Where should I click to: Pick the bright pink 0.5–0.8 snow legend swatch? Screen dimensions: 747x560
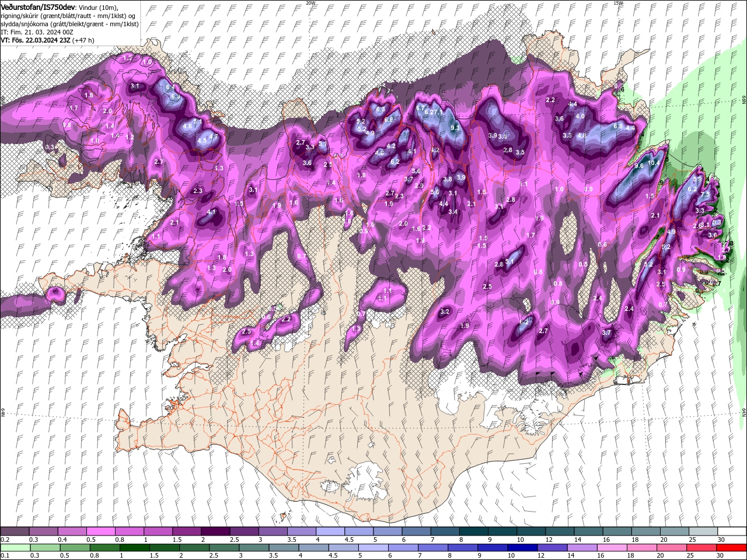(100, 531)
